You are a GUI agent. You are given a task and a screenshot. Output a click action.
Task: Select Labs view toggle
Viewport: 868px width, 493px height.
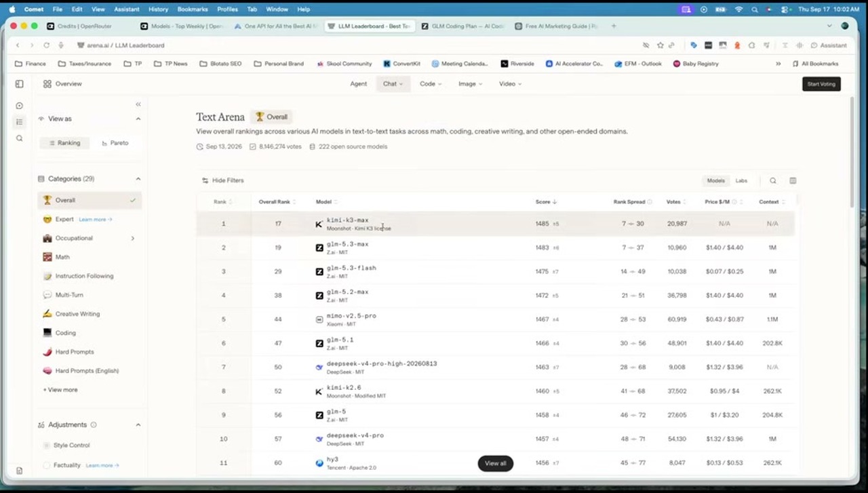[x=741, y=180]
